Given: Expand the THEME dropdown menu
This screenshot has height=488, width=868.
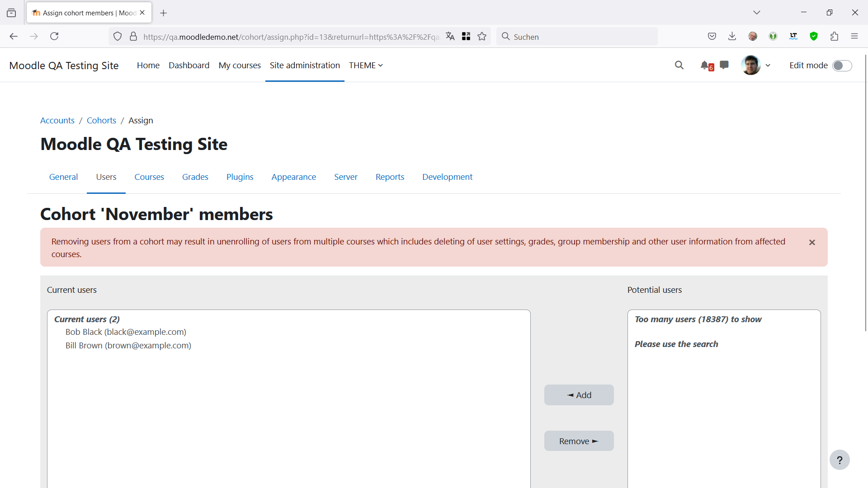Looking at the screenshot, I should coord(366,66).
